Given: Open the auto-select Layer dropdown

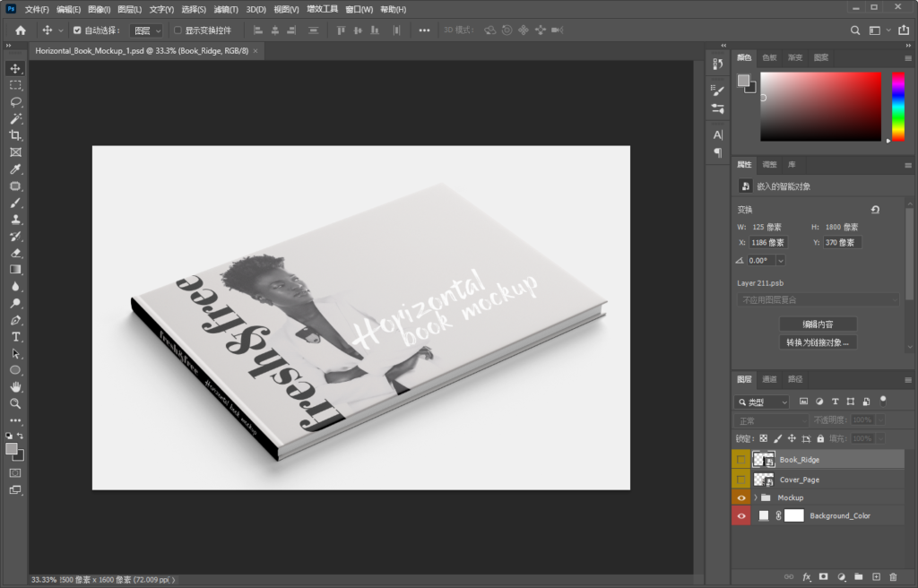Looking at the screenshot, I should coord(146,30).
